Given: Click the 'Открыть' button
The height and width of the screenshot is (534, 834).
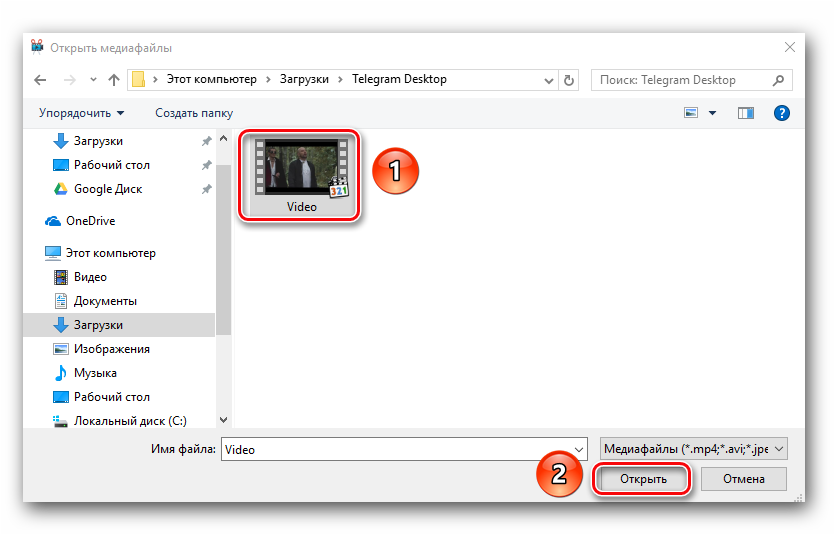Looking at the screenshot, I should click(x=643, y=479).
